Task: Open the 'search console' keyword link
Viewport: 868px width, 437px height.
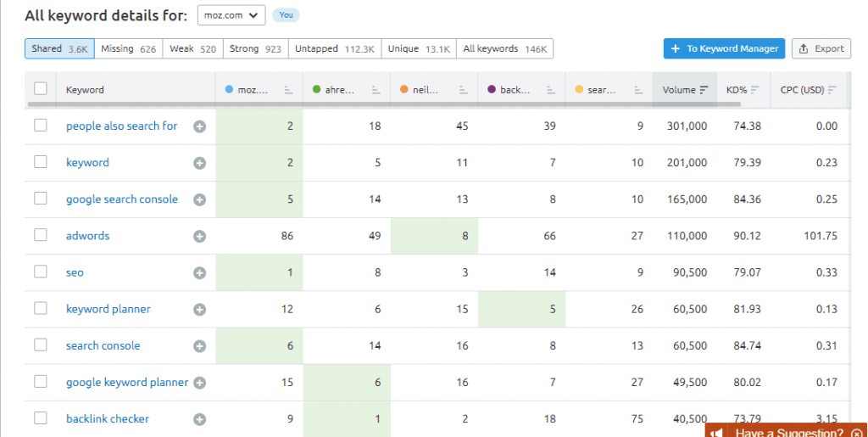Action: pos(103,345)
